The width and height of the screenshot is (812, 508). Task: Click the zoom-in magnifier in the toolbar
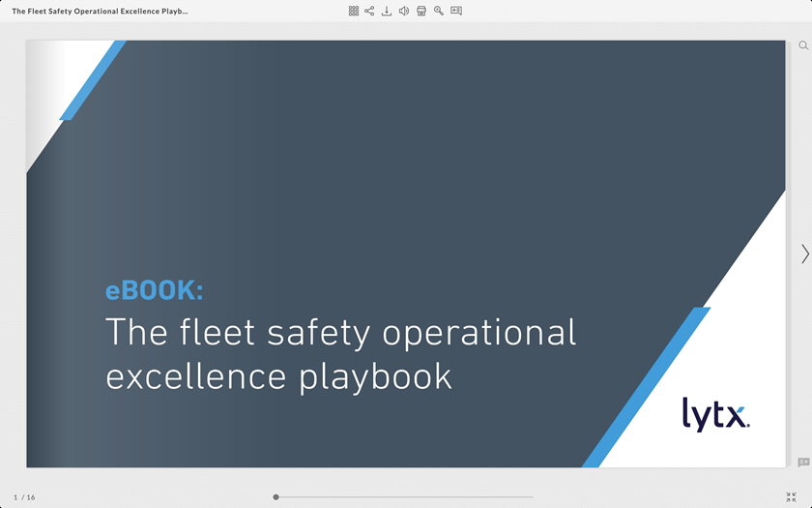pyautogui.click(x=439, y=11)
